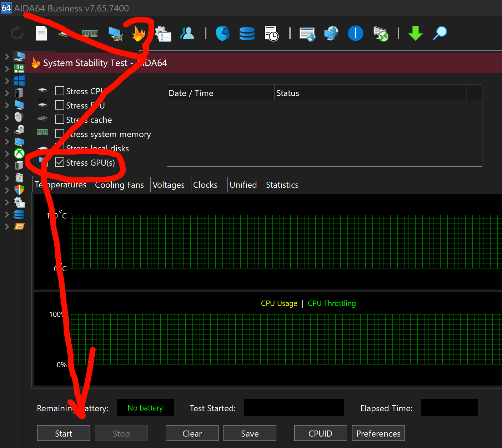Click the Xbox DirectX icon in sidebar
Screen dimensions: 502x448
[x=19, y=153]
